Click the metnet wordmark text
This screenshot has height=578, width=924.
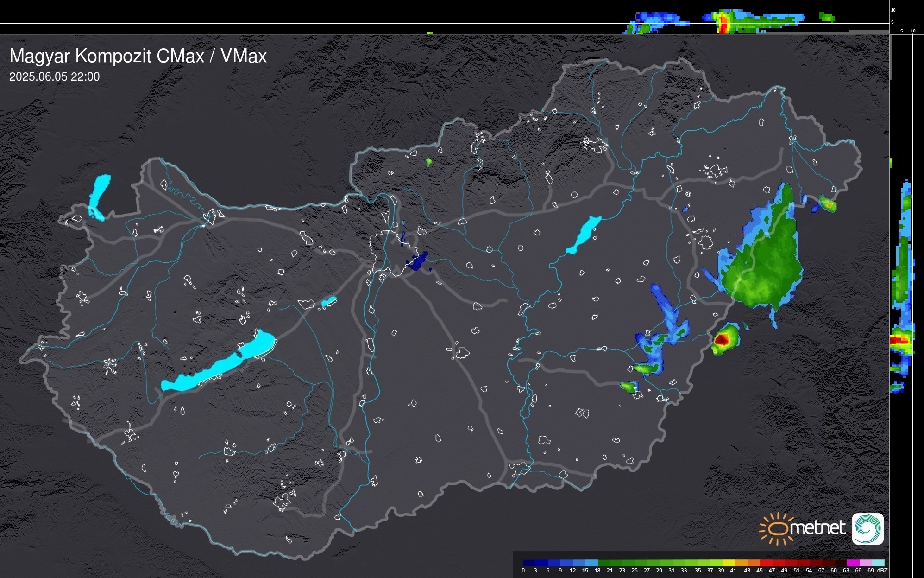[x=817, y=528]
